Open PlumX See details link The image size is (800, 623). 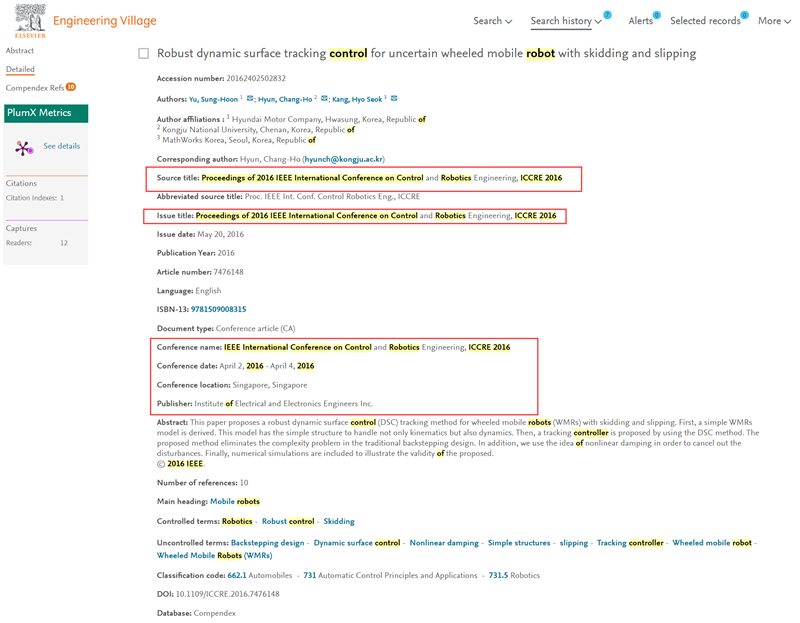coord(62,146)
